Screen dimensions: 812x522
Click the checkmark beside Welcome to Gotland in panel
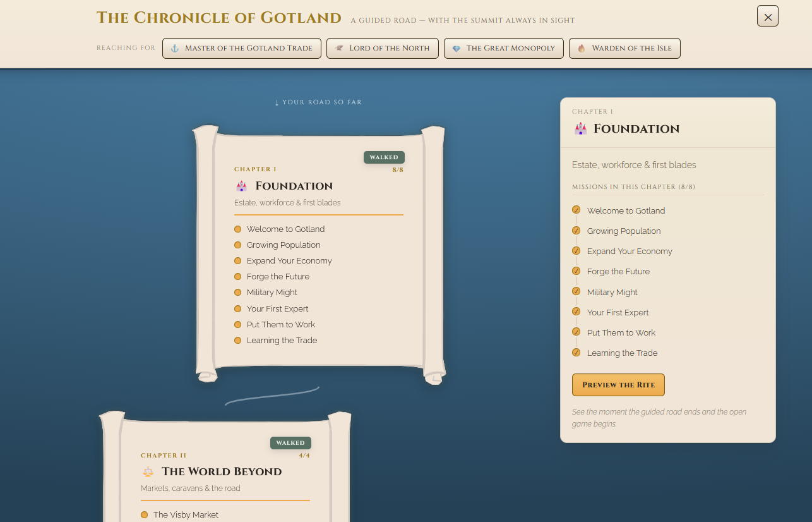[576, 210]
